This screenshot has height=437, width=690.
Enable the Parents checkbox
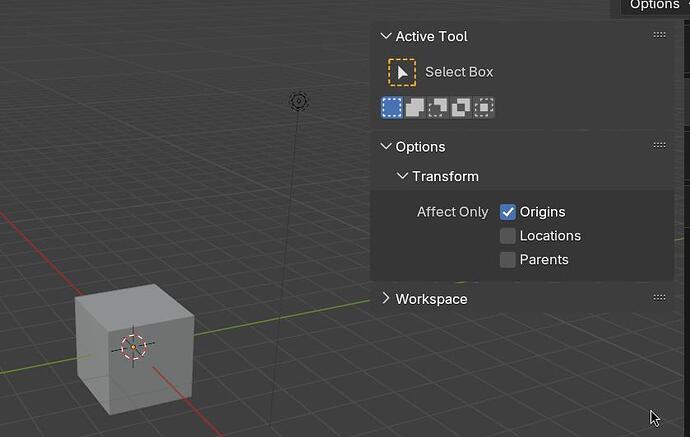(x=507, y=260)
